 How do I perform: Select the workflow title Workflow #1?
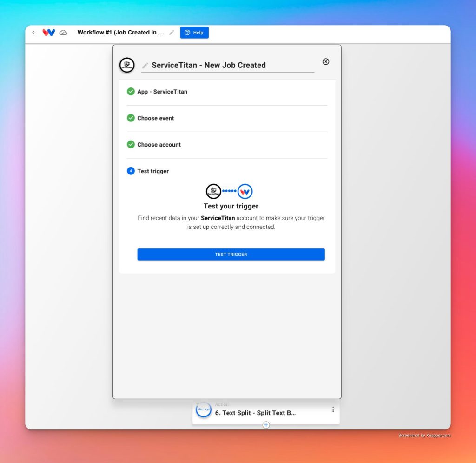120,33
